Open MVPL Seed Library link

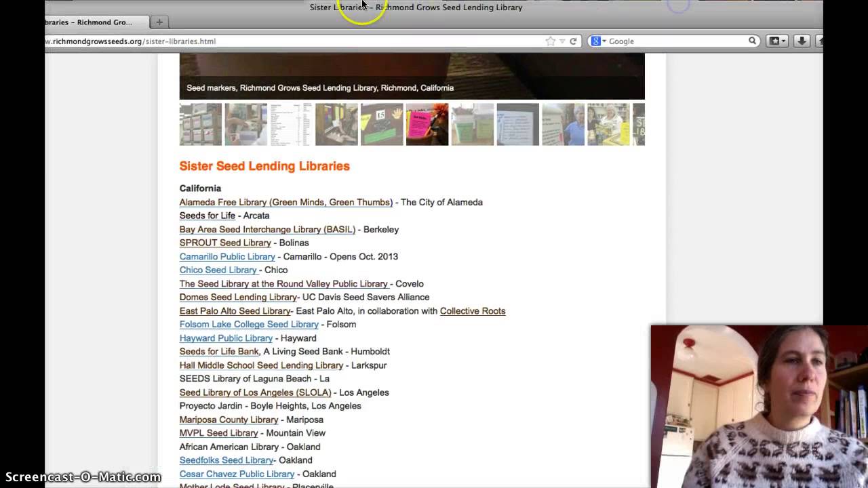218,433
